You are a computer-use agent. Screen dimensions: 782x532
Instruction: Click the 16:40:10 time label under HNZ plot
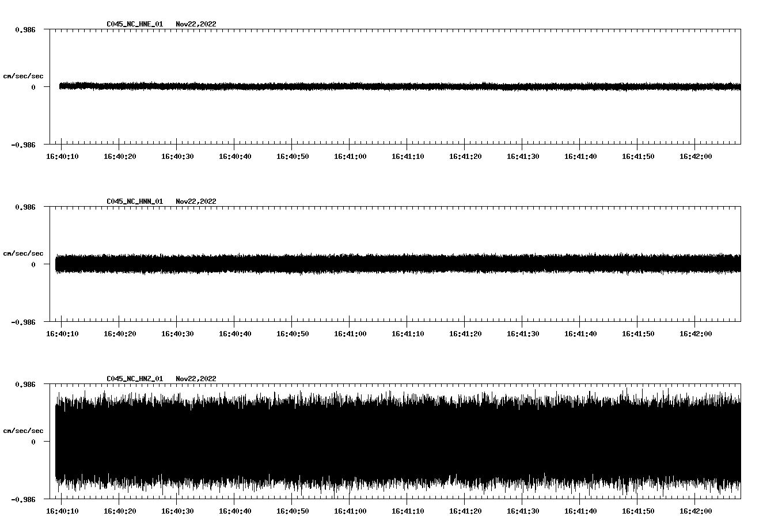62,511
